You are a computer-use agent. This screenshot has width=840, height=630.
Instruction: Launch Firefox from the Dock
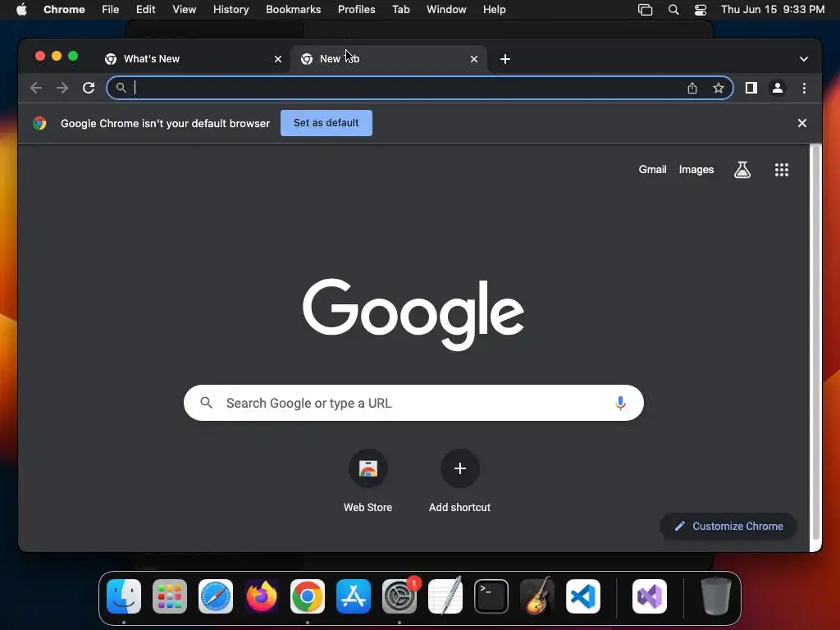(262, 596)
